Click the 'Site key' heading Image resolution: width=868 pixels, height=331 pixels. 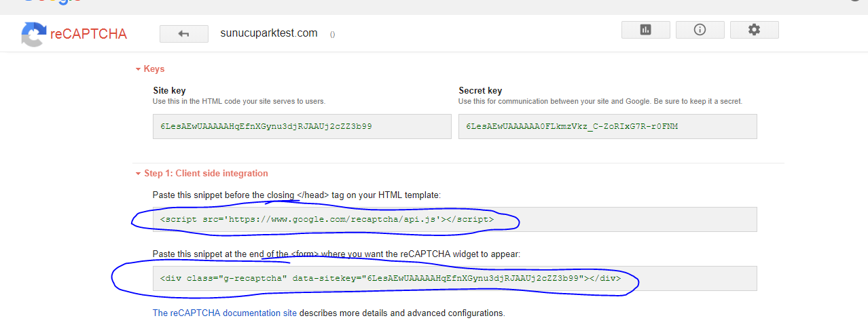click(x=169, y=90)
